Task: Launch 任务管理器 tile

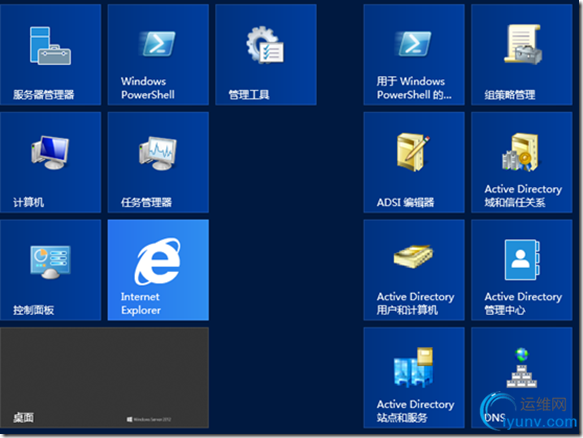Action: coord(158,162)
